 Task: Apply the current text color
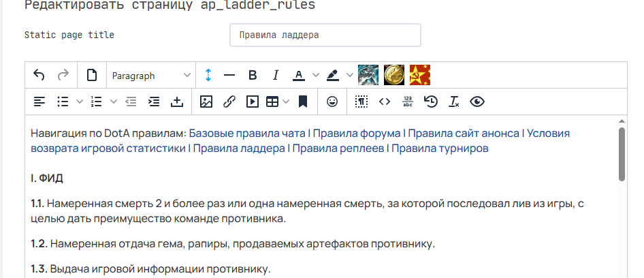click(x=299, y=75)
